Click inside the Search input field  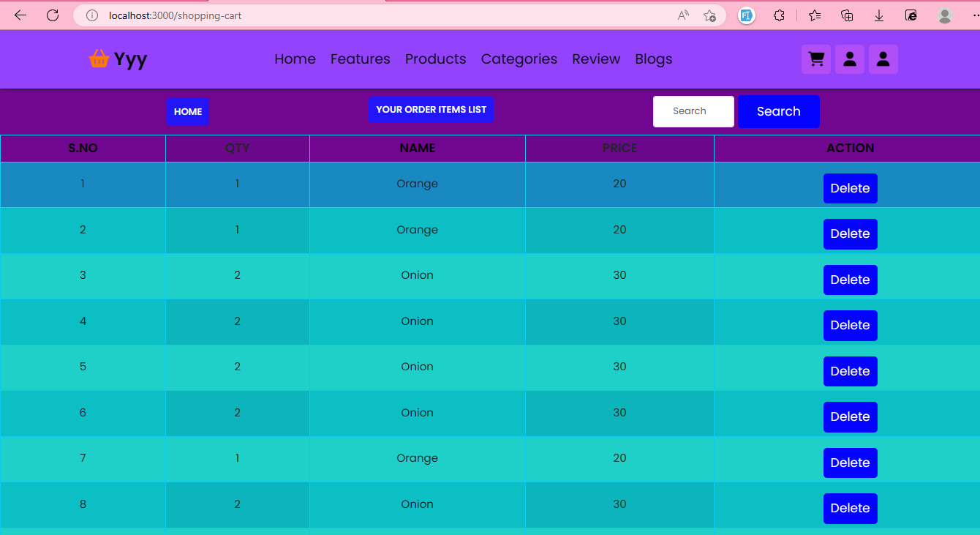click(x=693, y=111)
